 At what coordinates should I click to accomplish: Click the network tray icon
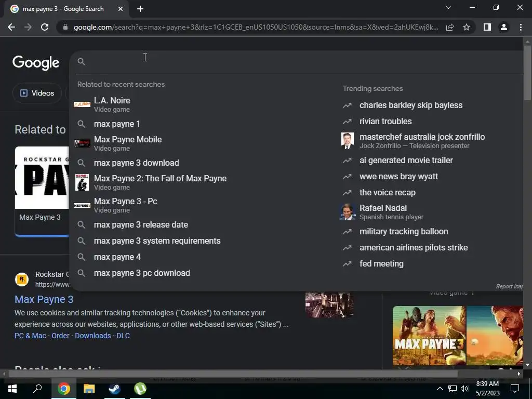(453, 389)
